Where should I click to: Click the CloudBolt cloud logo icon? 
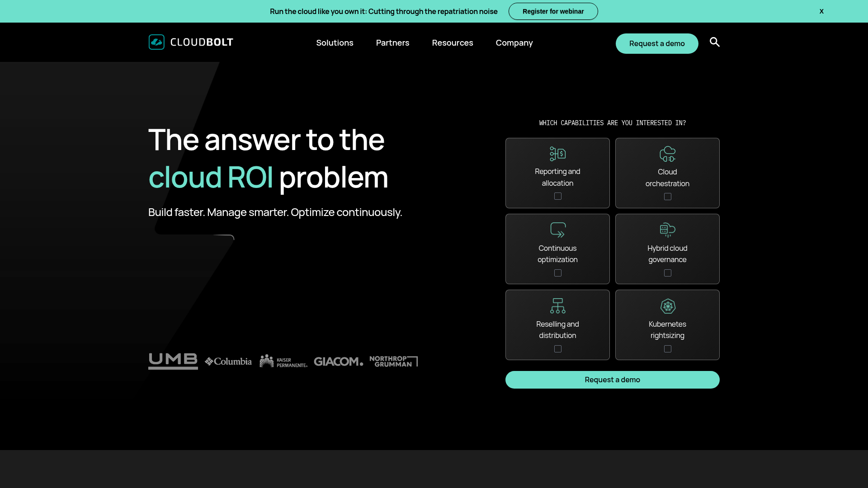156,42
